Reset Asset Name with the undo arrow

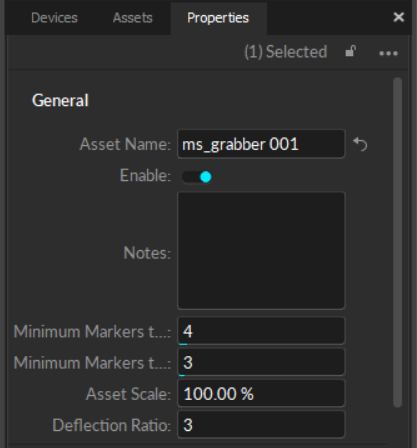pos(360,144)
